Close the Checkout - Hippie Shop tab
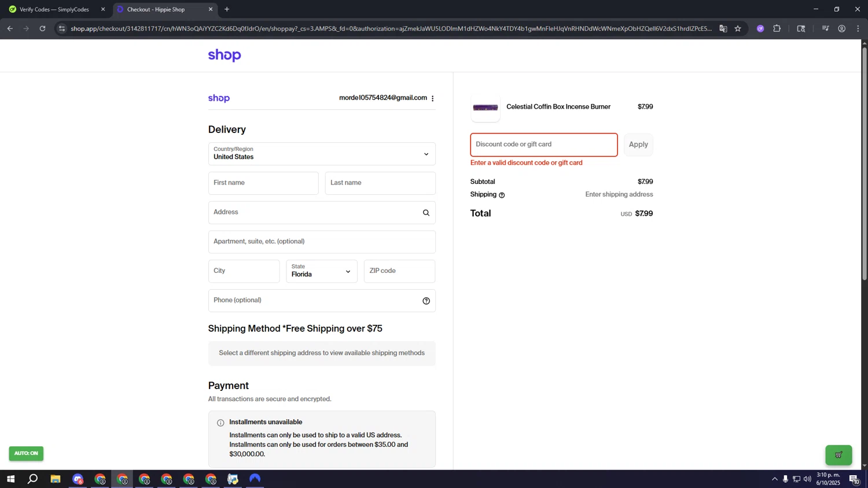868x488 pixels. click(x=211, y=9)
